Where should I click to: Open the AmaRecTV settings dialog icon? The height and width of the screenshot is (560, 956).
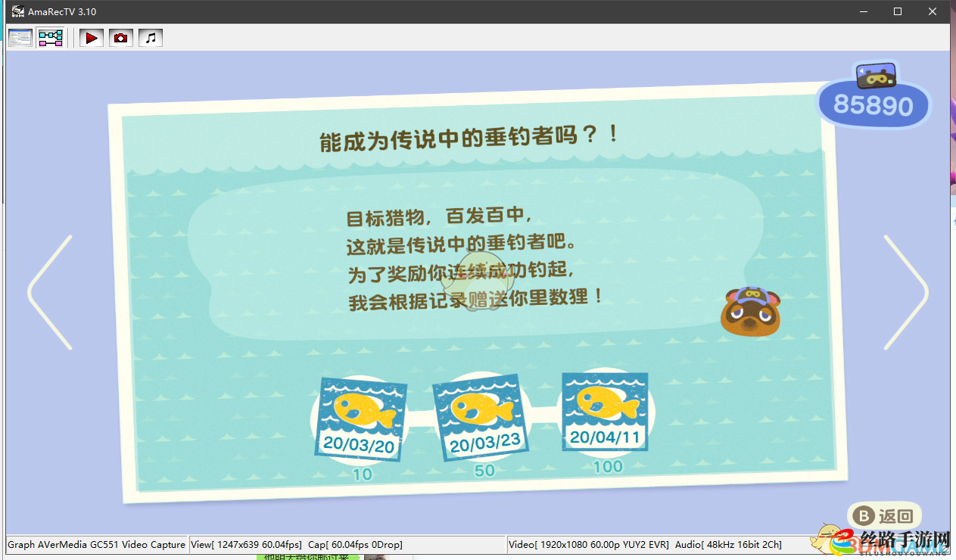pyautogui.click(x=20, y=38)
